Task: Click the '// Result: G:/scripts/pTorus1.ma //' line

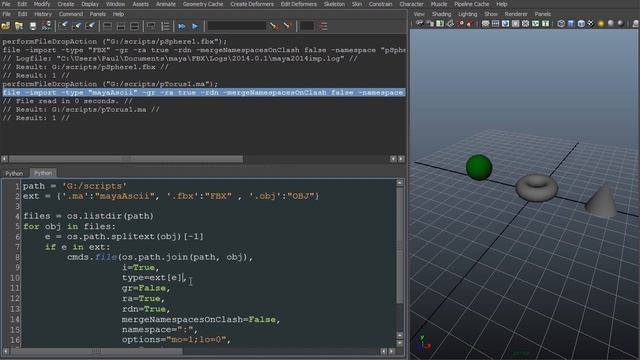Action: click(81, 109)
